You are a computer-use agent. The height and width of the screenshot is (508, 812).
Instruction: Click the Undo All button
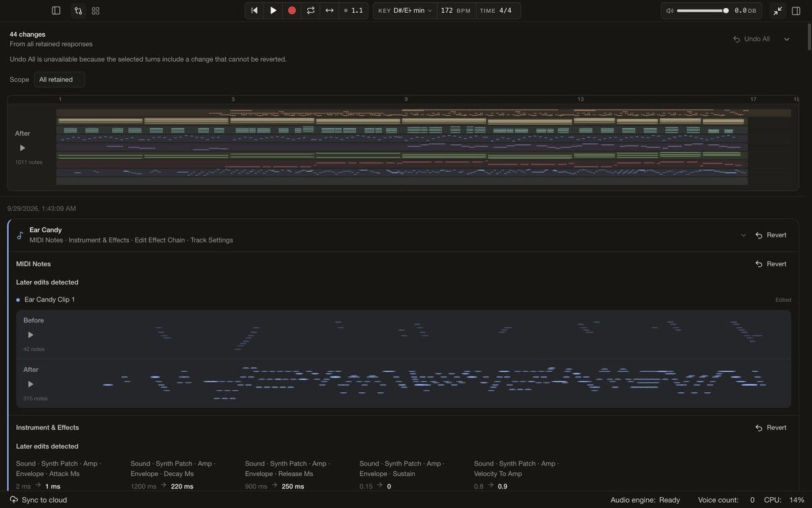point(751,39)
